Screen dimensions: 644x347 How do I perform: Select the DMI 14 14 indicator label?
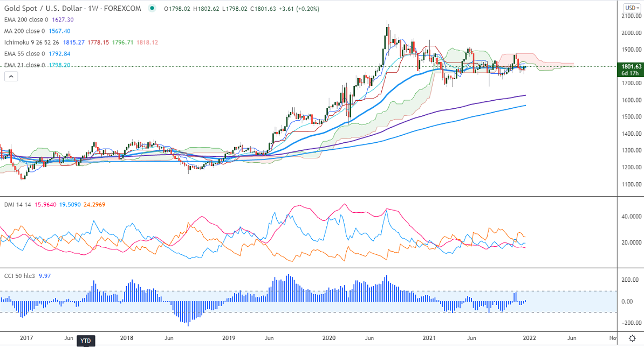(18, 205)
